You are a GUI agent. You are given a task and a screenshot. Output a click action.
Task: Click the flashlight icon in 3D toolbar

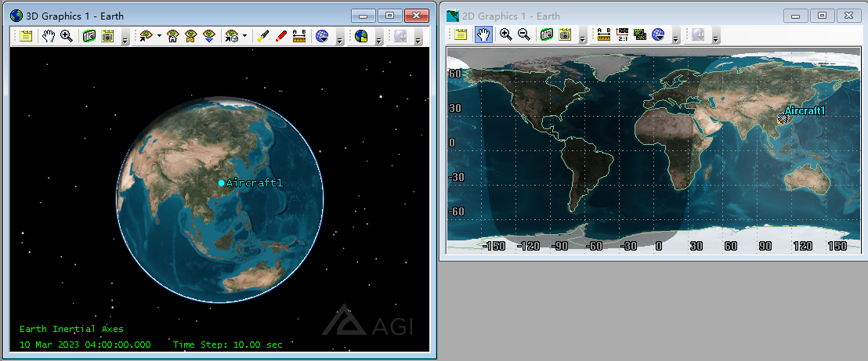pos(263,37)
